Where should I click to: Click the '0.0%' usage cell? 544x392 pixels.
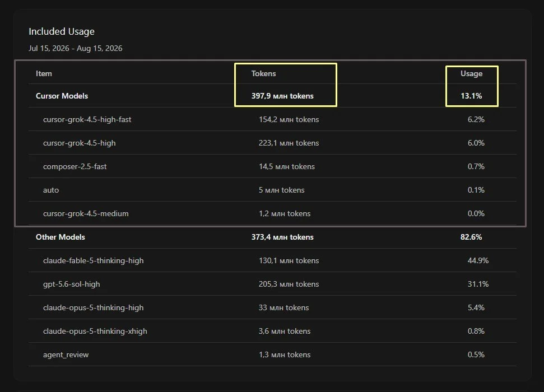[476, 214]
